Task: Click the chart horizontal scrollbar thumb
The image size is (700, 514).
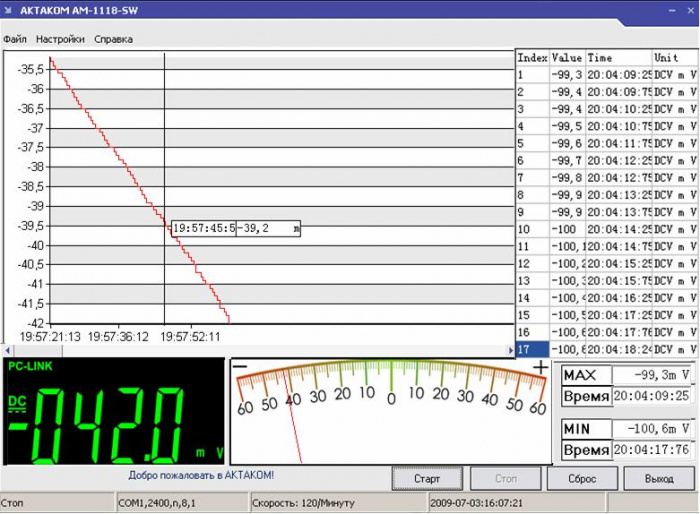Action: (x=37, y=351)
